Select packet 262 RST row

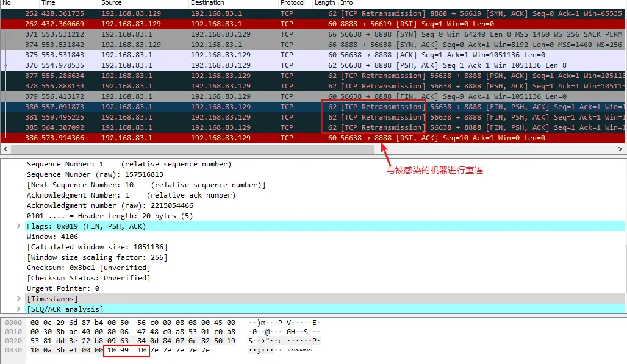313,24
